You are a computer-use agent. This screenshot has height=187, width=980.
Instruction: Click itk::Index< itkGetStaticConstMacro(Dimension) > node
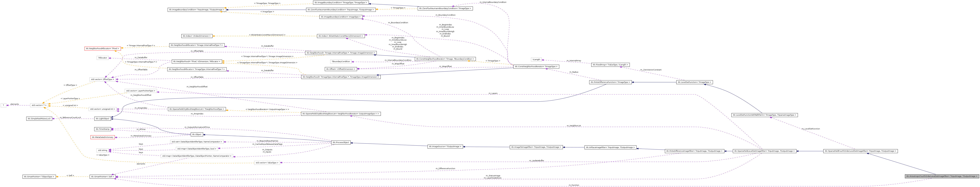coord(341,36)
